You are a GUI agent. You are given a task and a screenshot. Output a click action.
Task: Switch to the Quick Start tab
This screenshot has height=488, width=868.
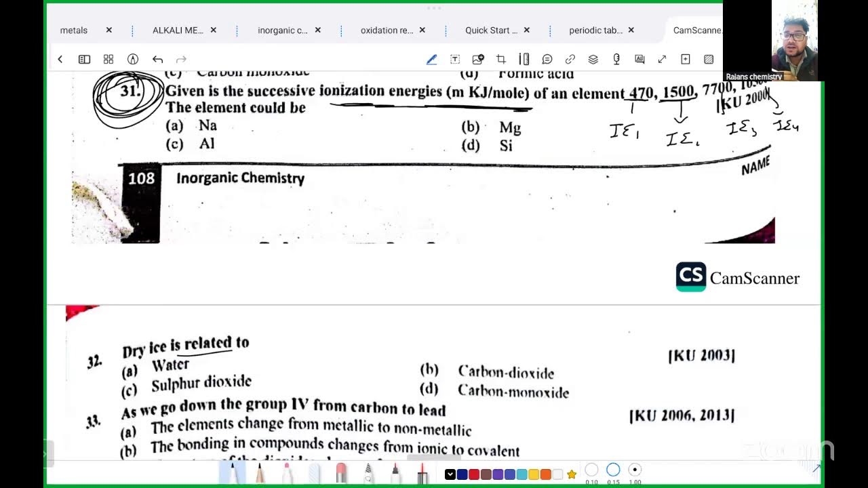point(491,30)
